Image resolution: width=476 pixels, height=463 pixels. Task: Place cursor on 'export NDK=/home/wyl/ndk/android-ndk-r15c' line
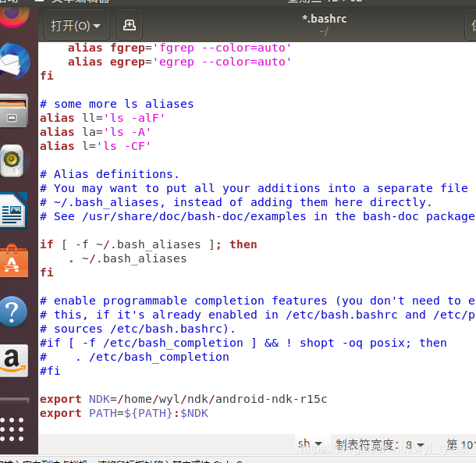click(x=183, y=399)
